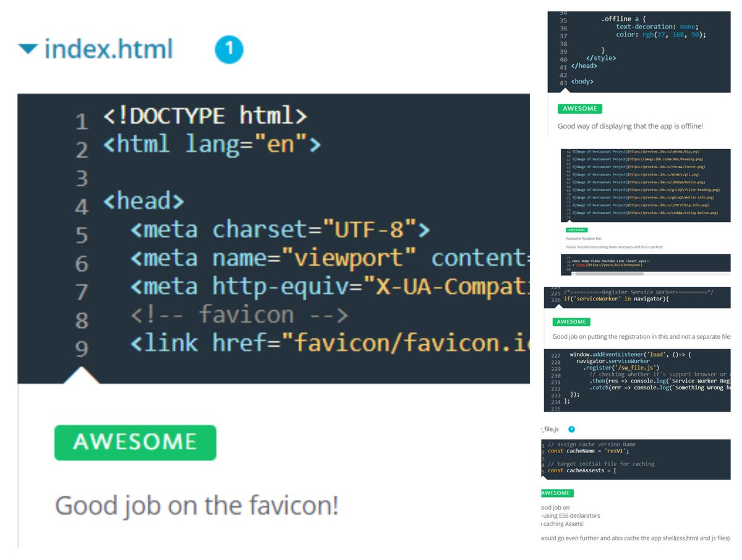Click the blue "1" comment badge beside index.html

(x=229, y=49)
